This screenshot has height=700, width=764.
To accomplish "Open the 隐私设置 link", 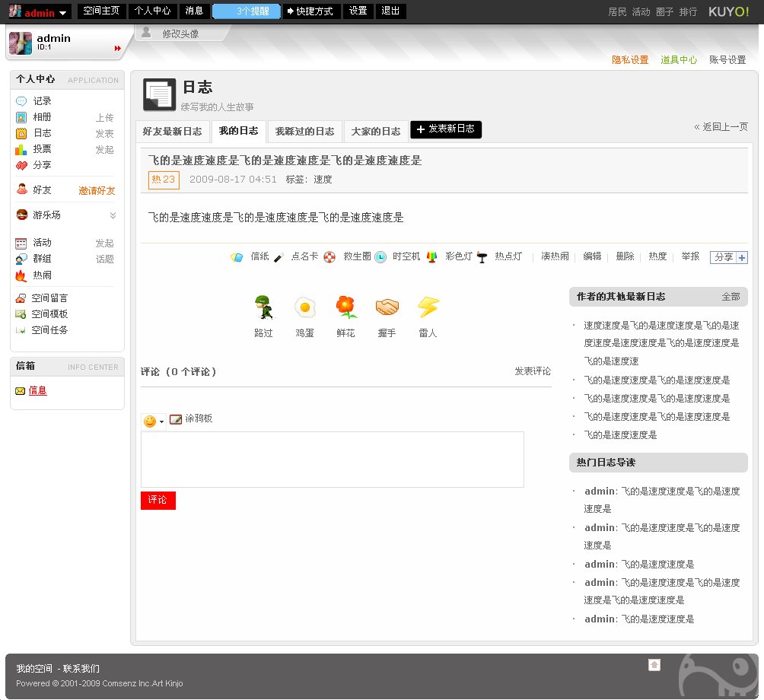I will (x=630, y=60).
